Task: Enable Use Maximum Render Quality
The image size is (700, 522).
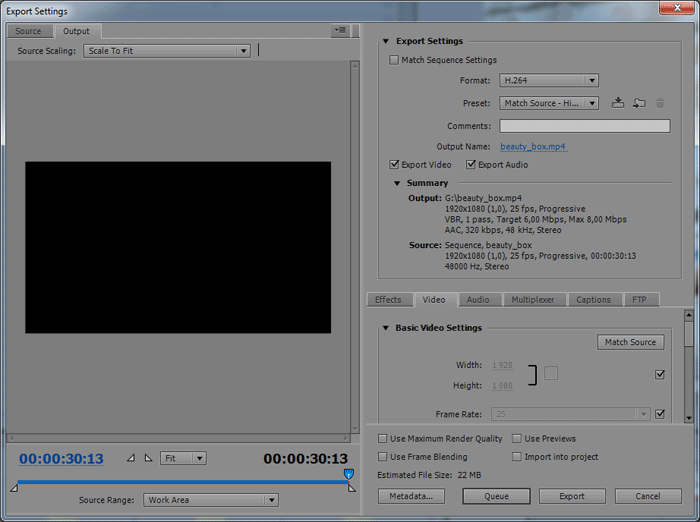Action: point(383,438)
